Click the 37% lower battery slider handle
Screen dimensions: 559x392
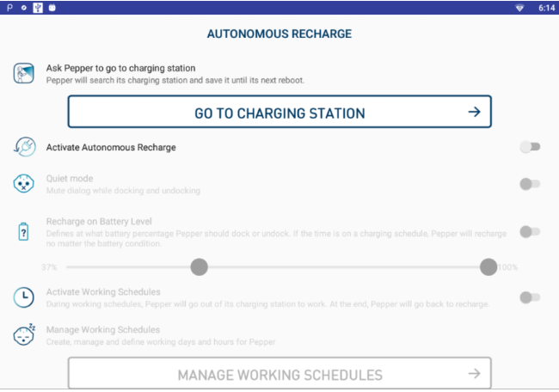(199, 266)
